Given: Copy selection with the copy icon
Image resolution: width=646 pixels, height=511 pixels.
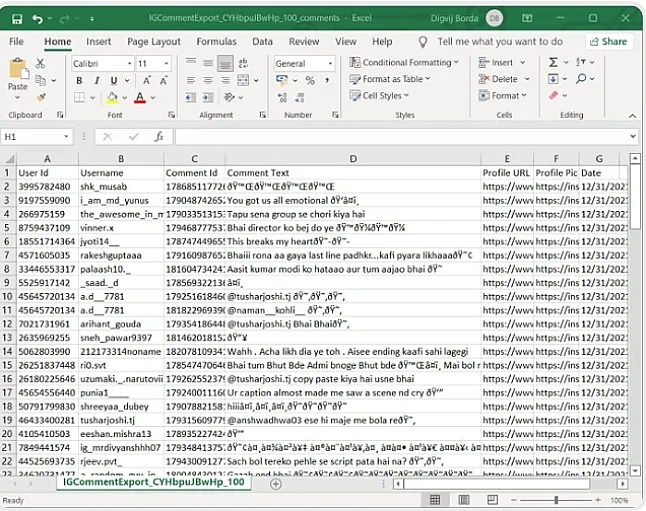Looking at the screenshot, I should pos(40,80).
